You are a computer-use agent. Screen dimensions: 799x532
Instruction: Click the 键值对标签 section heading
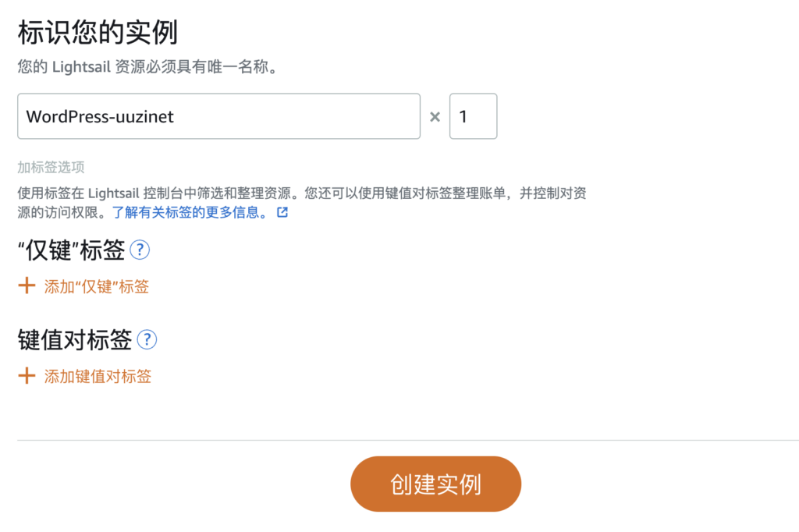75,340
